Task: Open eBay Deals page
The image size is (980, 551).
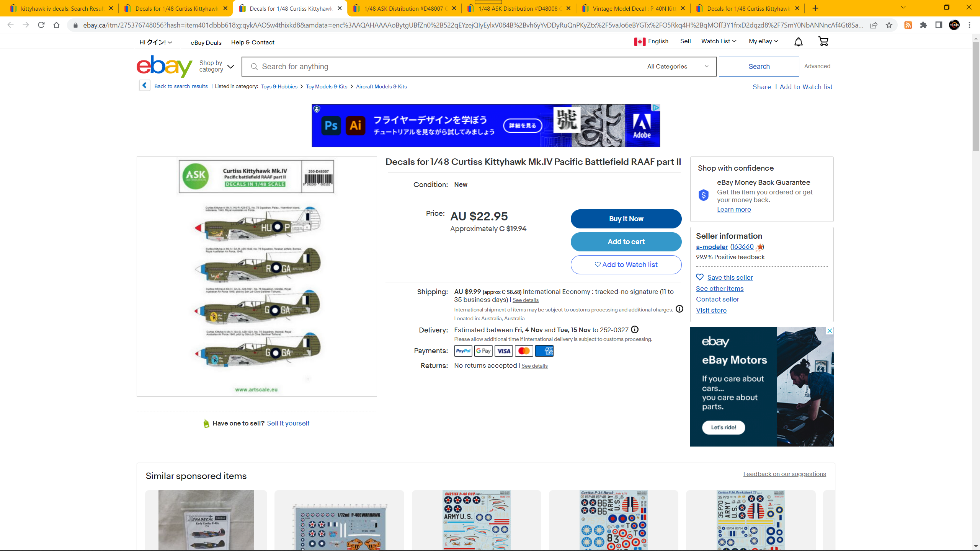Action: [x=206, y=42]
